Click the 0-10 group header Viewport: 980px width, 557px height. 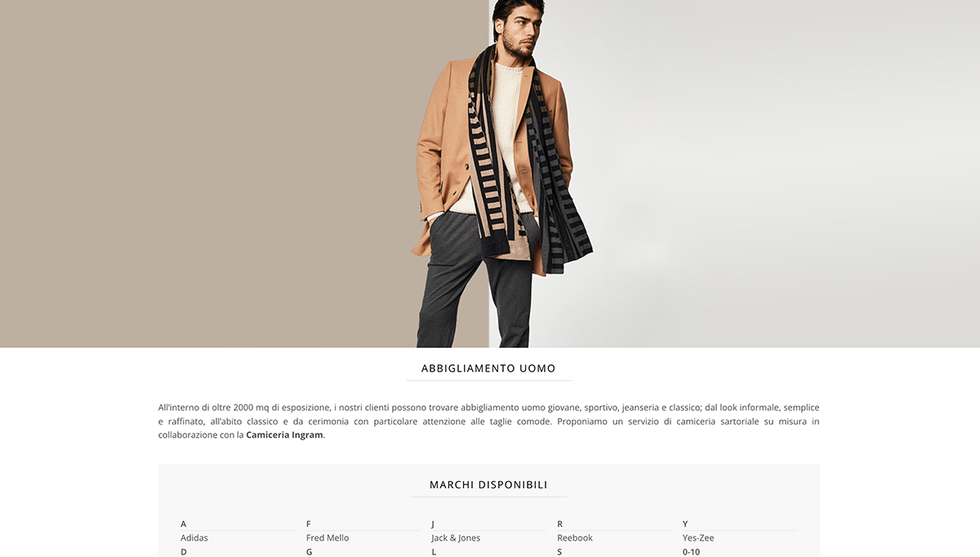pos(691,552)
